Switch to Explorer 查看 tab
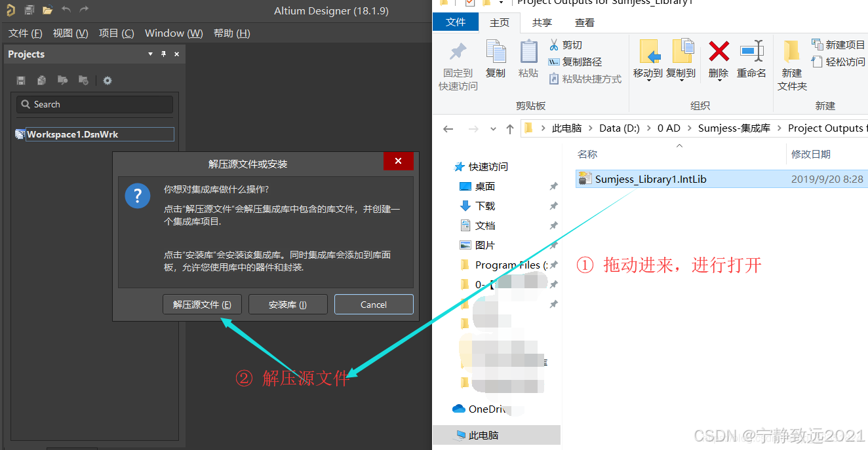 point(584,22)
